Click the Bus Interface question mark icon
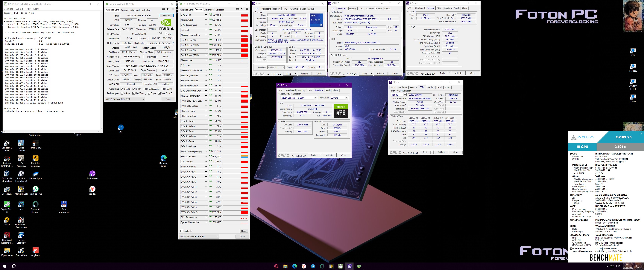644x270 pixels. 173,43
